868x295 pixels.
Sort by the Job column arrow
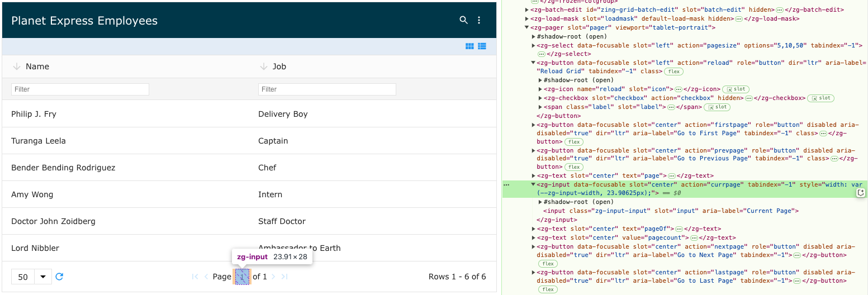click(263, 66)
